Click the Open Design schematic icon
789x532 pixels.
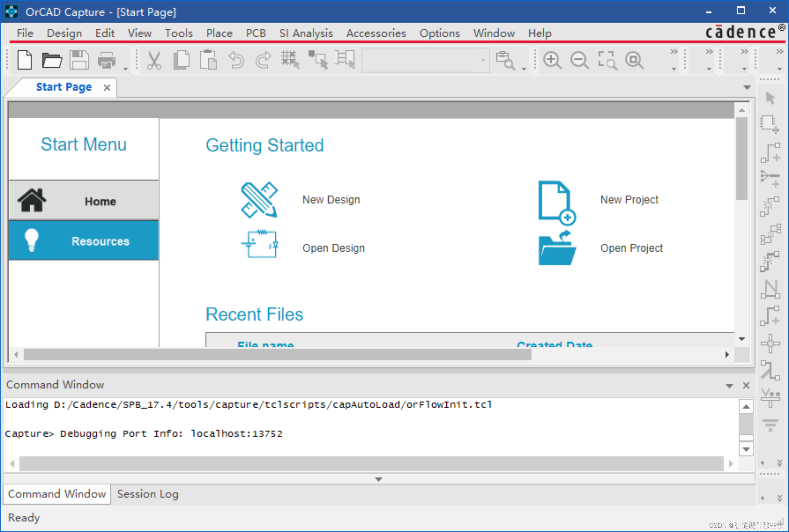click(260, 244)
